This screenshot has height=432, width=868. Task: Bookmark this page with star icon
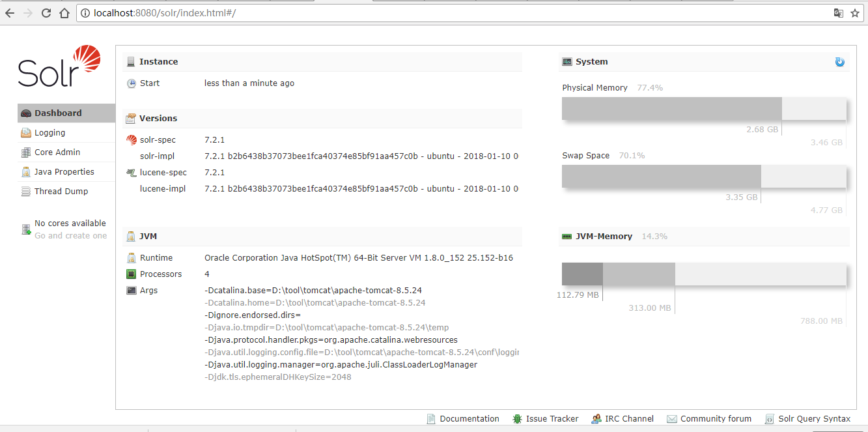click(x=855, y=13)
